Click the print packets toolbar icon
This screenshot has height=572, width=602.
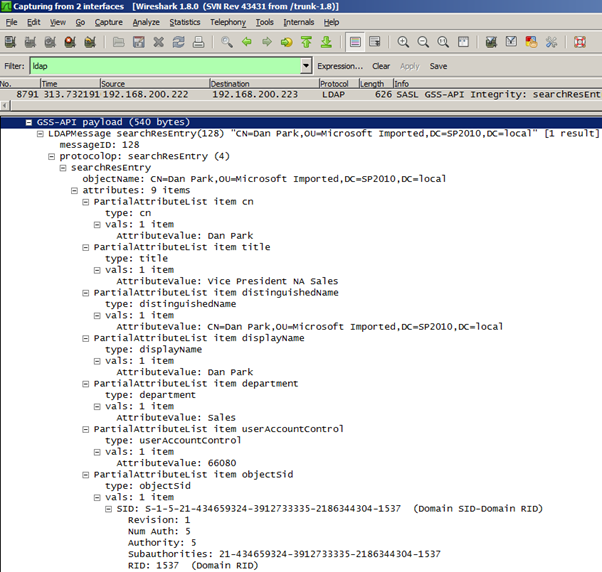coord(198,42)
